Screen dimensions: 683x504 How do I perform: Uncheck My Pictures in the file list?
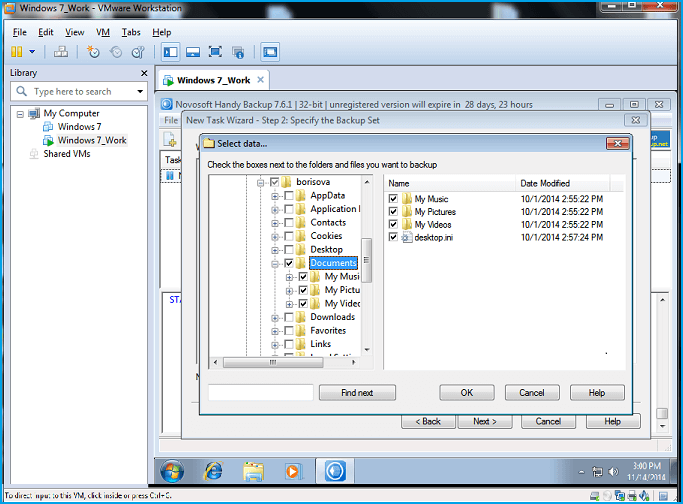point(393,211)
